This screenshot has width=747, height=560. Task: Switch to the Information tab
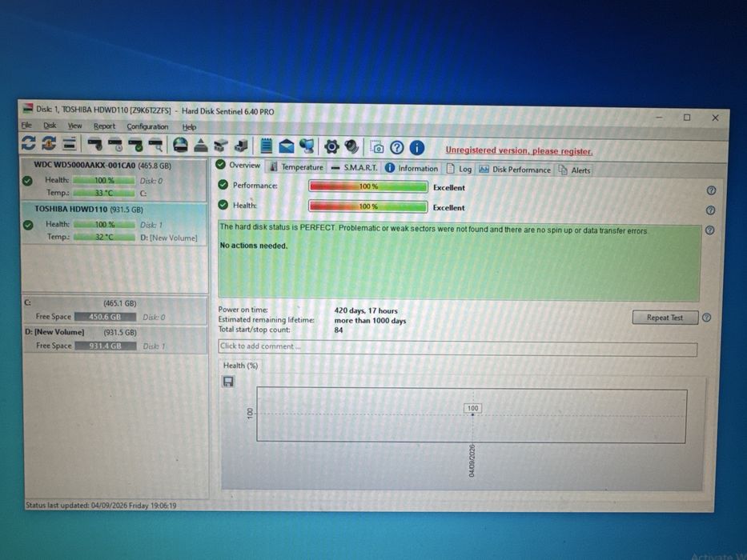point(412,168)
